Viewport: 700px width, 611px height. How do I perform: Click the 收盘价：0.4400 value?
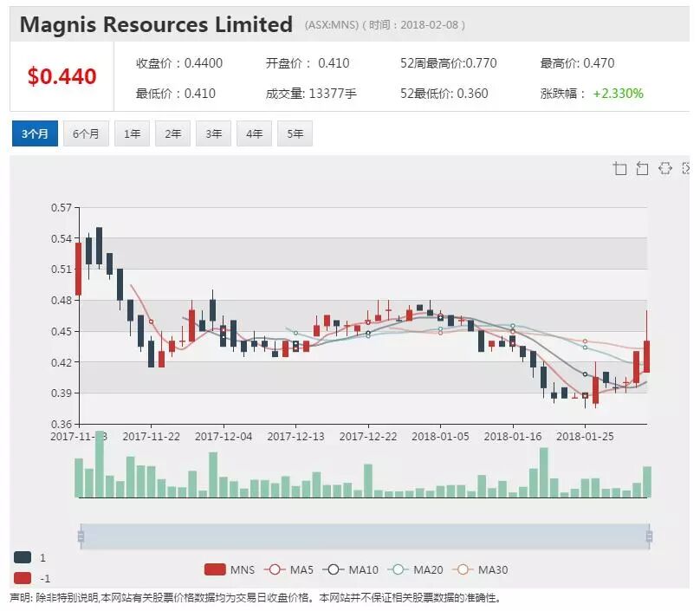click(x=179, y=63)
